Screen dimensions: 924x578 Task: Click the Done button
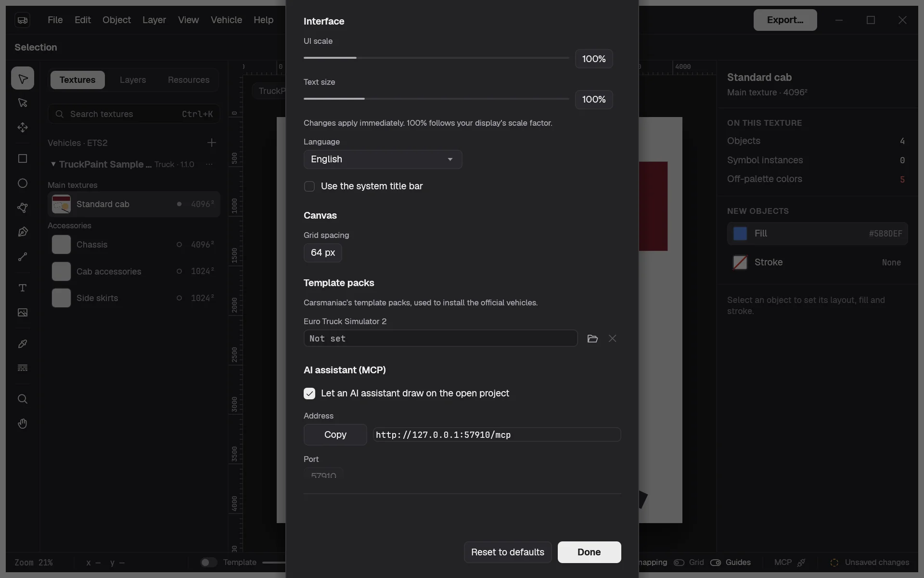[589, 552]
